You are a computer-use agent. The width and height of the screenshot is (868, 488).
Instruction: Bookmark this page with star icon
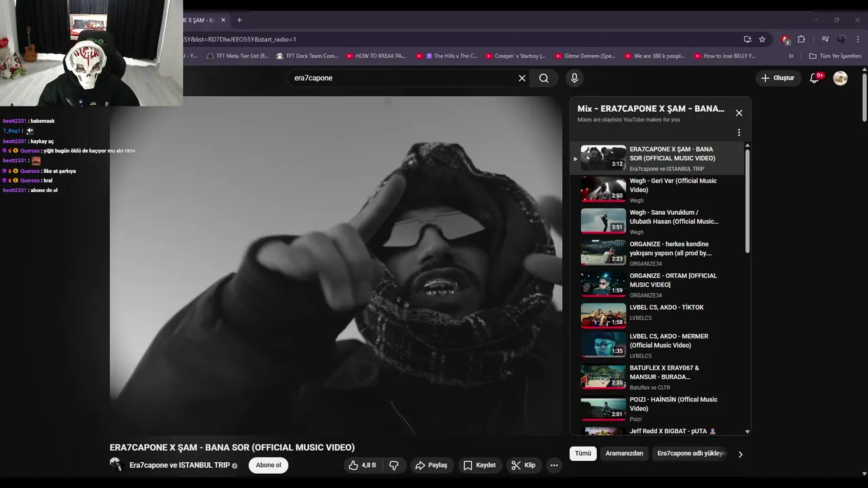pyautogui.click(x=762, y=39)
